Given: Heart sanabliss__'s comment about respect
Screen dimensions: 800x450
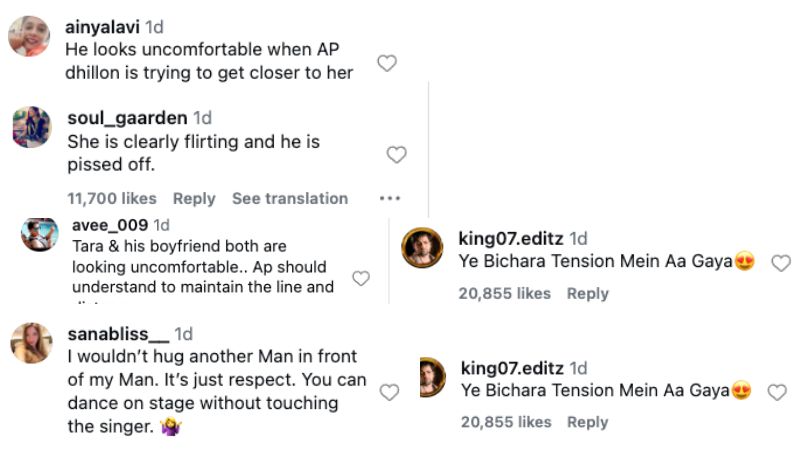Looking at the screenshot, I should 389,393.
